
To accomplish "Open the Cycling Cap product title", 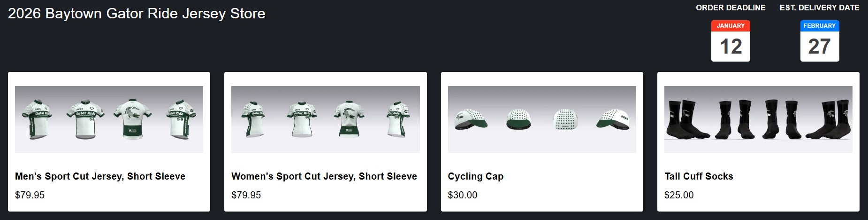I will click(476, 176).
